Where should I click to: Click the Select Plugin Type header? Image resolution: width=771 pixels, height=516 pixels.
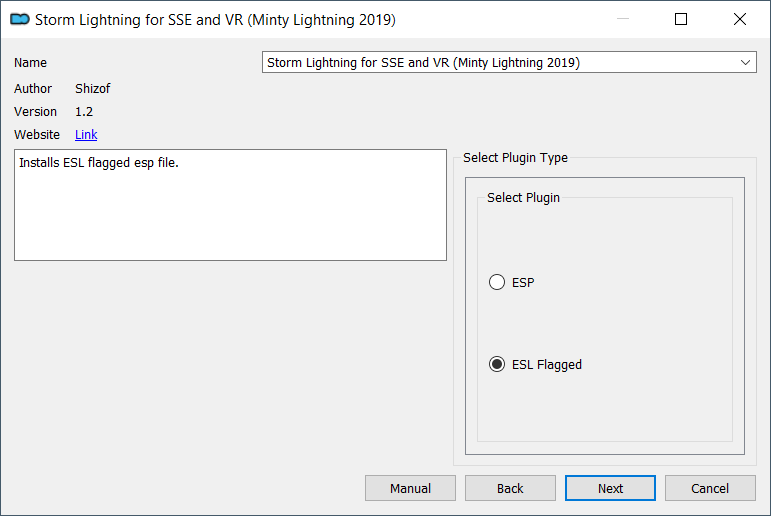[515, 157]
